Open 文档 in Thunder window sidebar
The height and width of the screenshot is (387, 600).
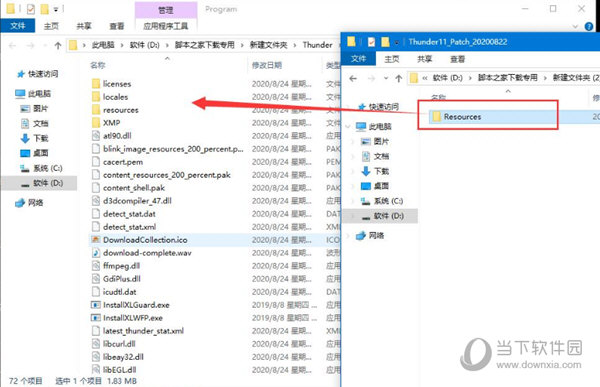point(40,124)
